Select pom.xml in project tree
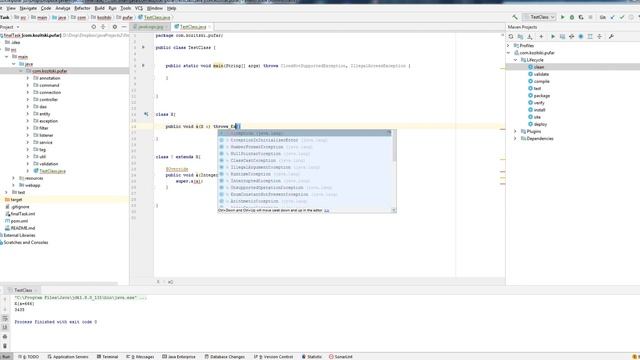The height and width of the screenshot is (360, 640). click(x=16, y=221)
